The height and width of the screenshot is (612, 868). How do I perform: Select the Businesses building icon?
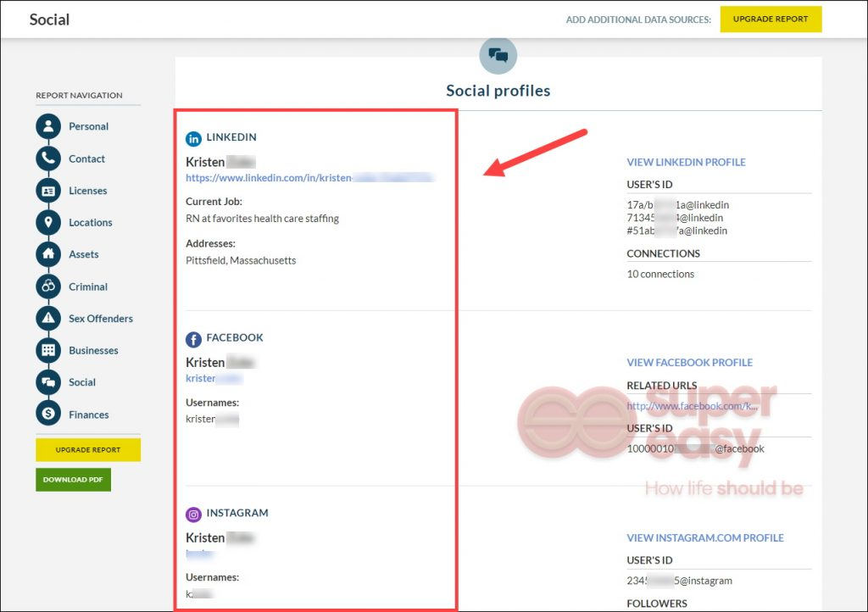click(x=48, y=350)
